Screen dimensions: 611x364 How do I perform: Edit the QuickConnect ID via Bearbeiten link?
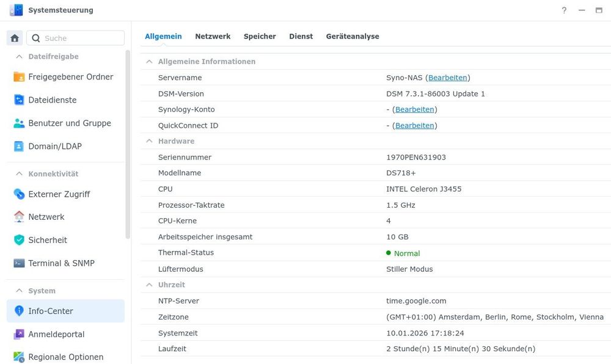pos(414,125)
